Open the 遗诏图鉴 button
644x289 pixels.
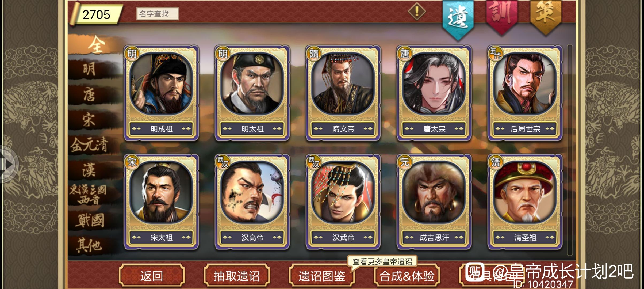(x=322, y=276)
